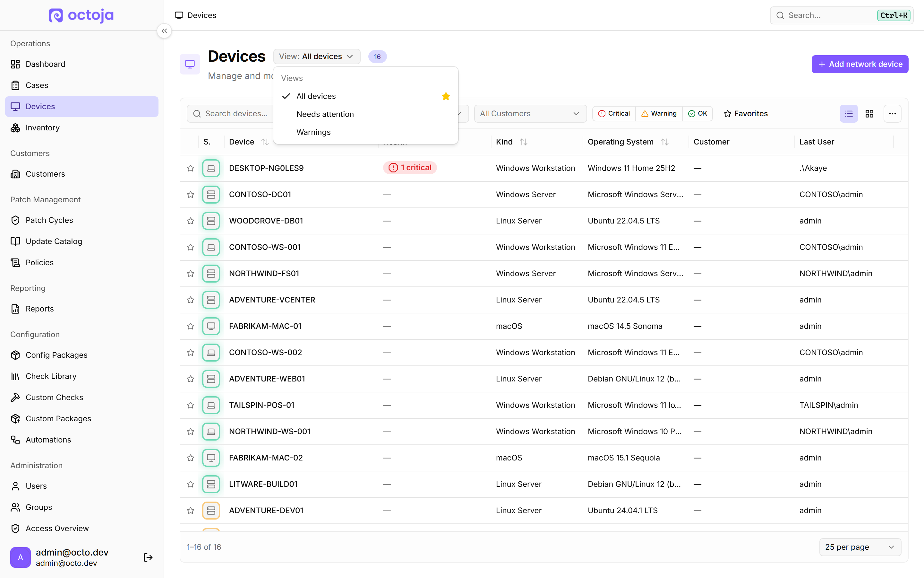Focus the global Search field

pyautogui.click(x=842, y=15)
